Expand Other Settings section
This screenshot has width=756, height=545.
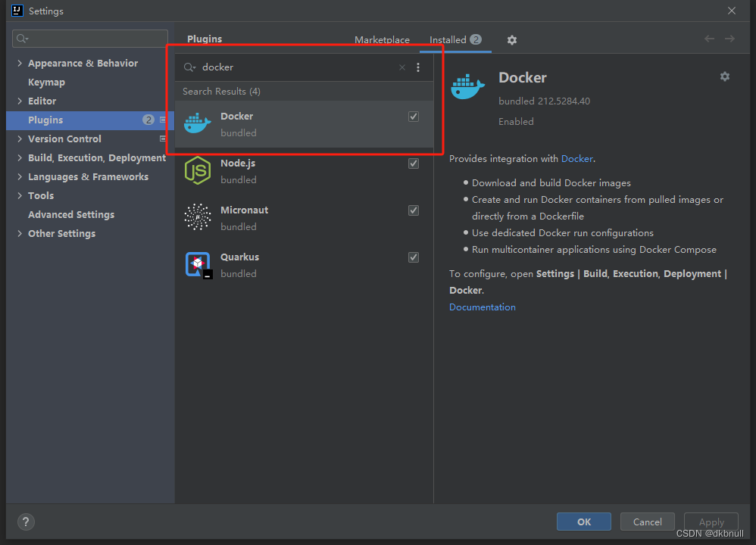[20, 233]
